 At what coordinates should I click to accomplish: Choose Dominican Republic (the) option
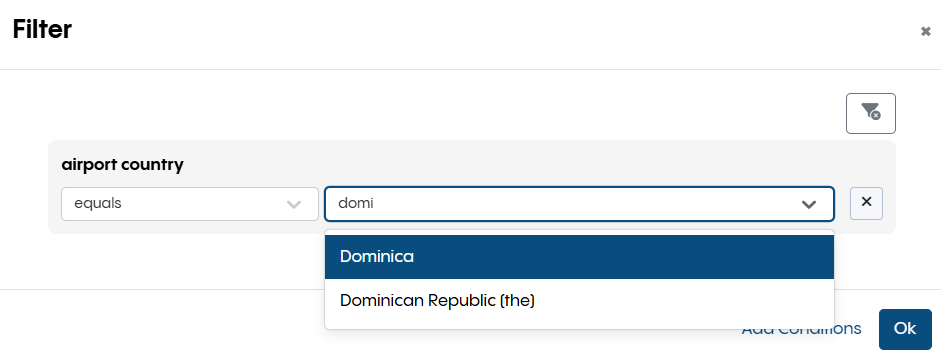[x=437, y=301]
